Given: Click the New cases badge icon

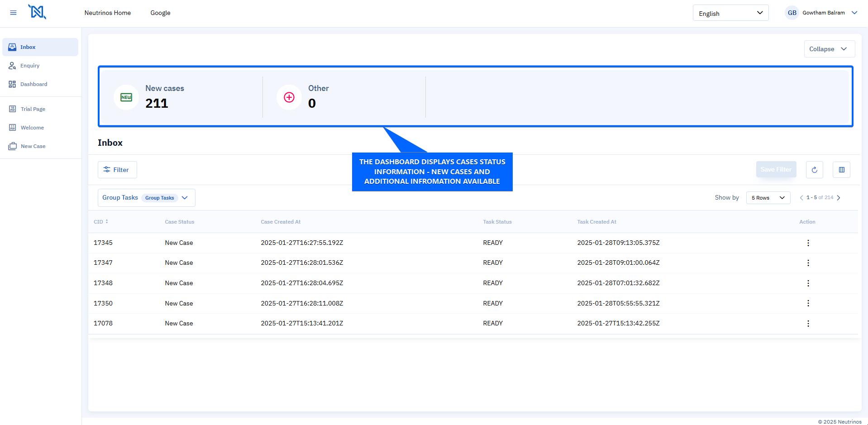Looking at the screenshot, I should click(126, 97).
